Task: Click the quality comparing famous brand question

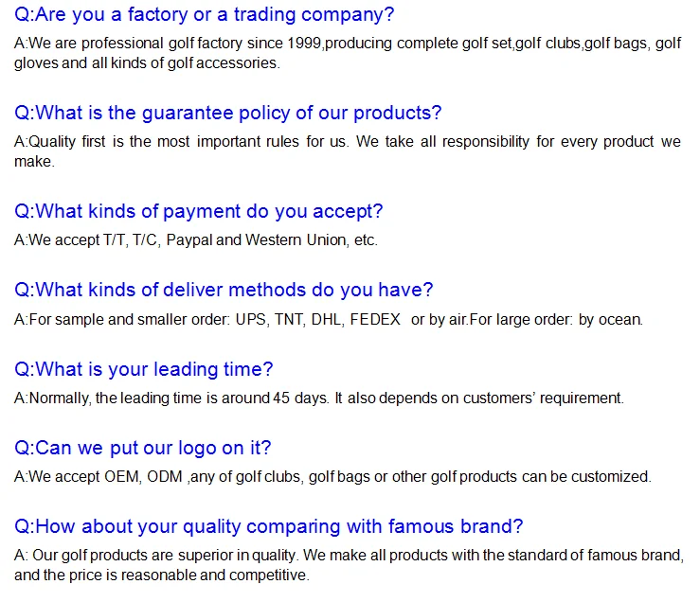Action: 268,526
